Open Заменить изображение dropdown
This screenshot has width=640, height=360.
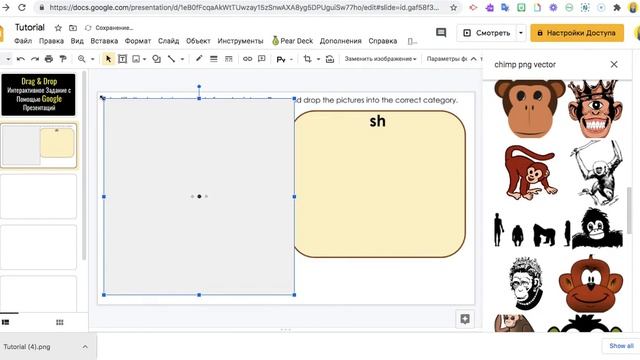380,59
